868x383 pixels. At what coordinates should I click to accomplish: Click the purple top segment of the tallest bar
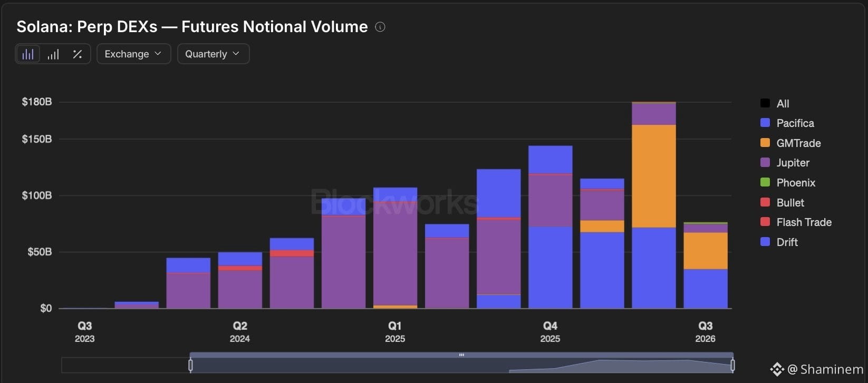pos(654,114)
